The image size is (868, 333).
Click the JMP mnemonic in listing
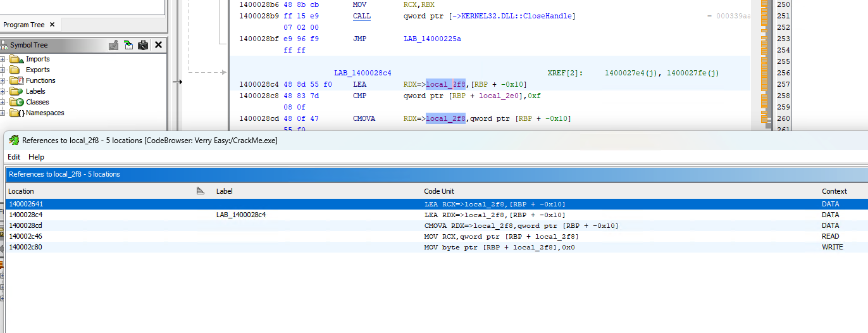[359, 39]
